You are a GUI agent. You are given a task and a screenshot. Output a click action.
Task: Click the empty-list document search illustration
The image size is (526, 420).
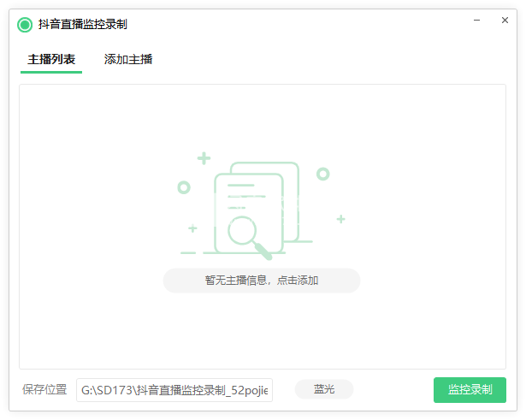(x=262, y=206)
